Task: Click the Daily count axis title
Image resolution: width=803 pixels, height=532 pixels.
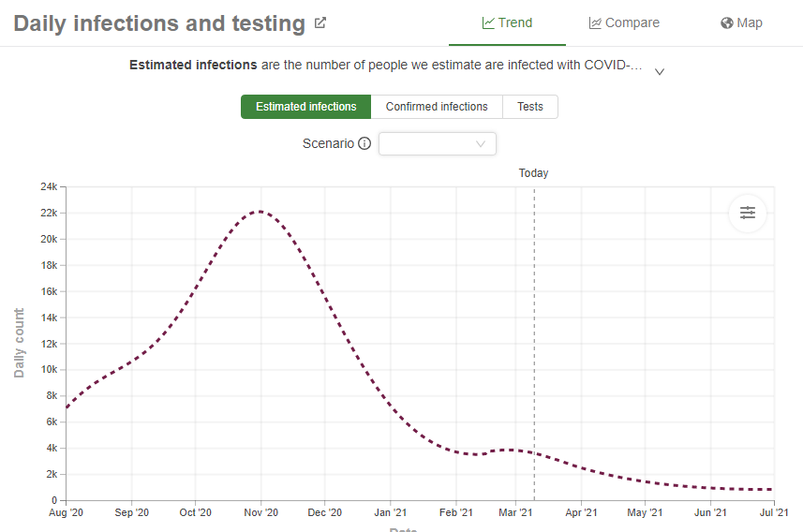Action: pyautogui.click(x=20, y=343)
